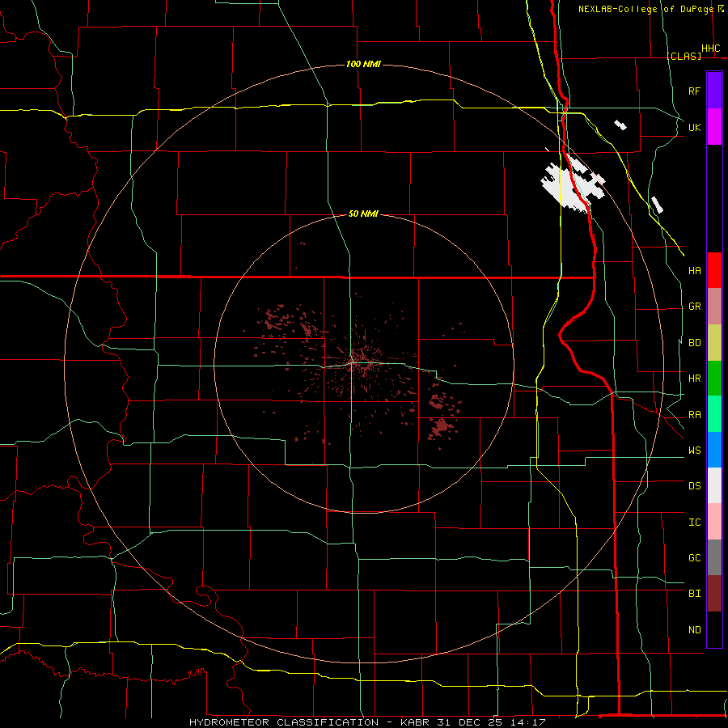Viewport: 728px width, 728px height.
Task: Pick the mint green RA legend swatch
Action: pos(714,414)
